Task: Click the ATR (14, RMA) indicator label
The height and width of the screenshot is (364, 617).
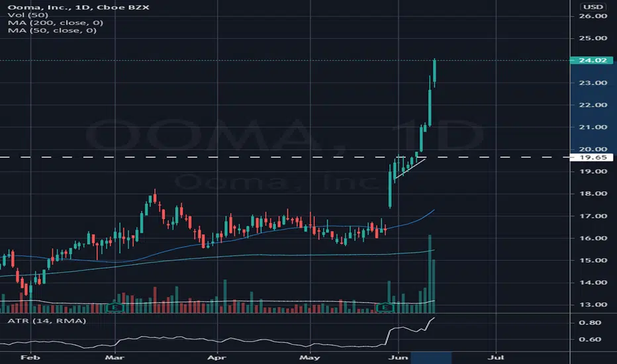Action: tap(47, 321)
